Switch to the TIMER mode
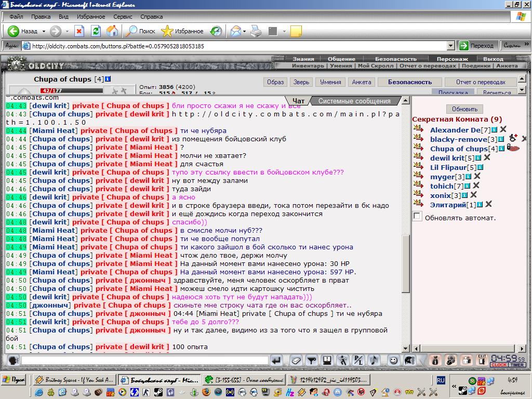 pyautogui.click(x=517, y=365)
